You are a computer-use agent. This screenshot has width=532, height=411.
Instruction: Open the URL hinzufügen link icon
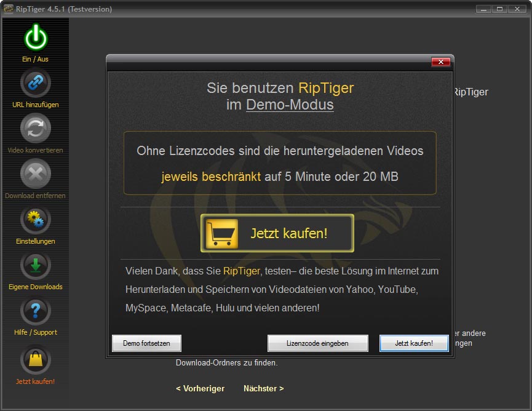35,82
